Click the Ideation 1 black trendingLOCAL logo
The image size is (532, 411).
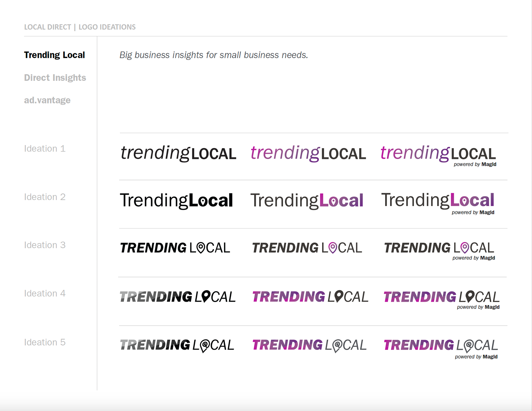[x=178, y=153]
